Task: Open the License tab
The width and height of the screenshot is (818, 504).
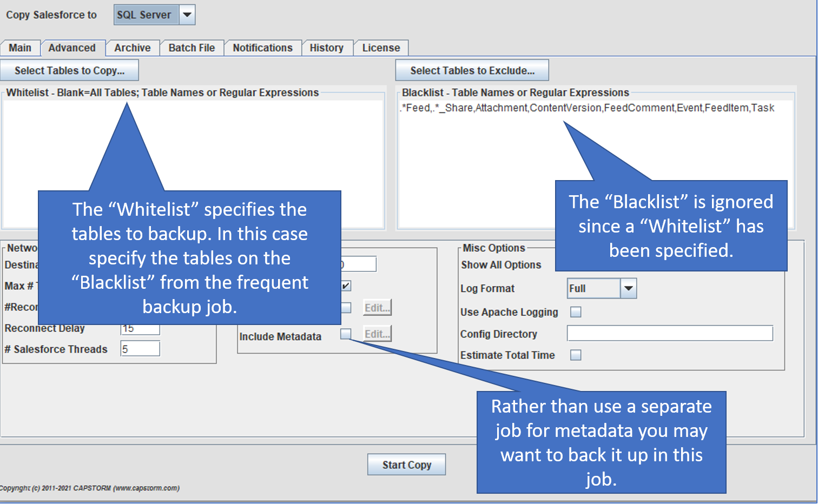Action: [x=381, y=48]
